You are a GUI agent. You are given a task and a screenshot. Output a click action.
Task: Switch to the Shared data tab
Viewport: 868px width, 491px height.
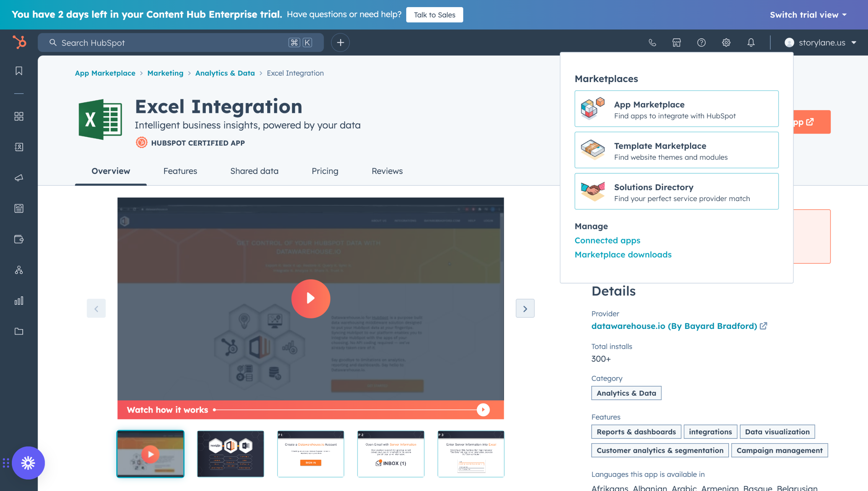[x=254, y=171]
